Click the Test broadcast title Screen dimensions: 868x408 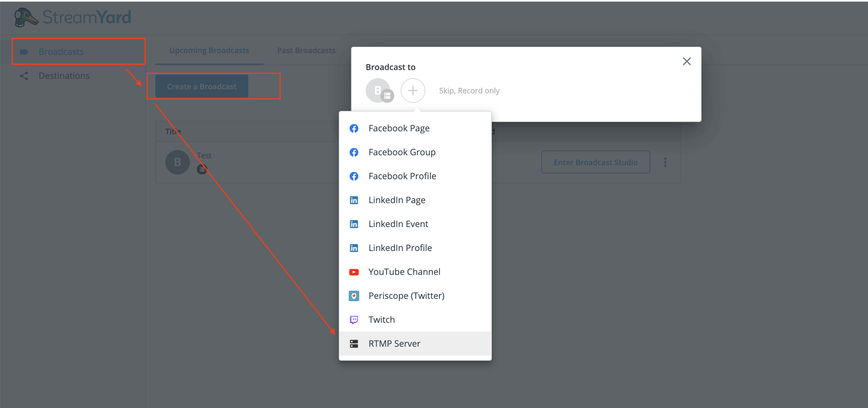(x=204, y=156)
